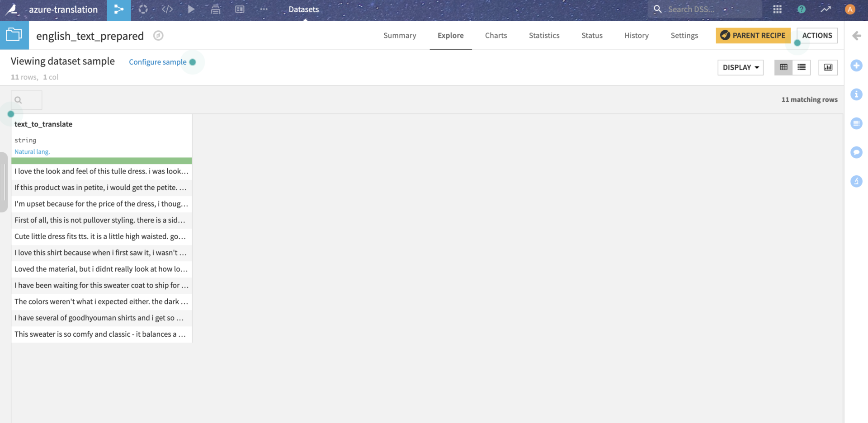The image size is (868, 423).
Task: Click the code recipes icon in navbar
Action: click(x=167, y=9)
